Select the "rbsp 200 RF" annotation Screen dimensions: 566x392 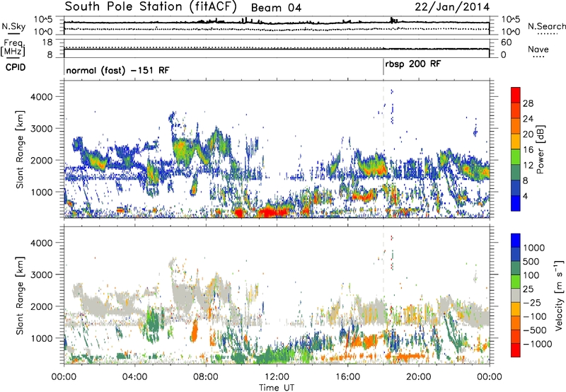point(413,64)
